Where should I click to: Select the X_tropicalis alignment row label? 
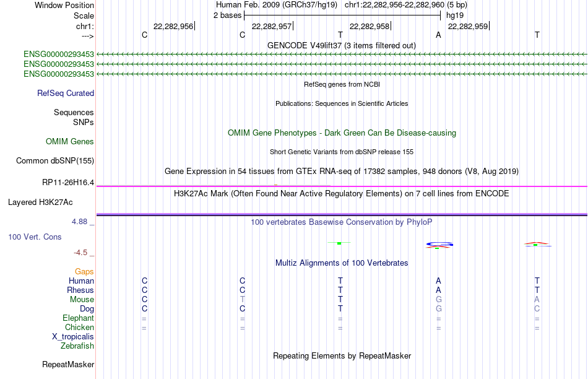click(x=73, y=337)
